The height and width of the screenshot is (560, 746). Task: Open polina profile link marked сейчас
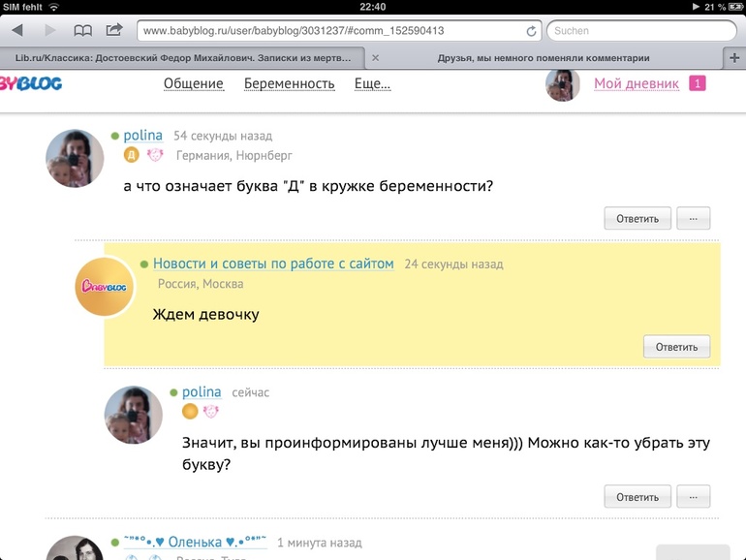(x=202, y=392)
